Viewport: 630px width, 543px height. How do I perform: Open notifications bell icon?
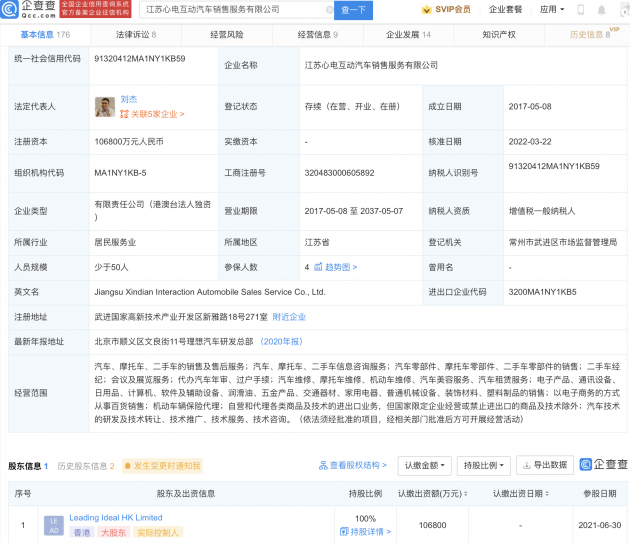pyautogui.click(x=601, y=10)
